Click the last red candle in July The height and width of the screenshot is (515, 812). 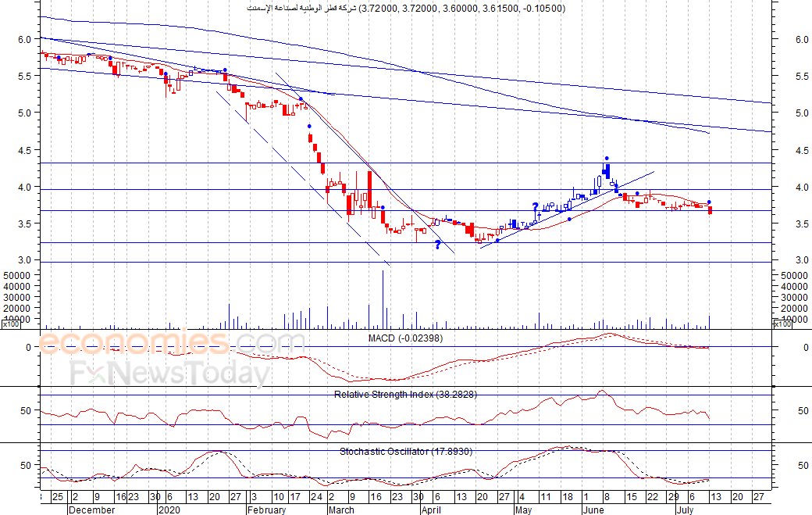pyautogui.click(x=710, y=209)
